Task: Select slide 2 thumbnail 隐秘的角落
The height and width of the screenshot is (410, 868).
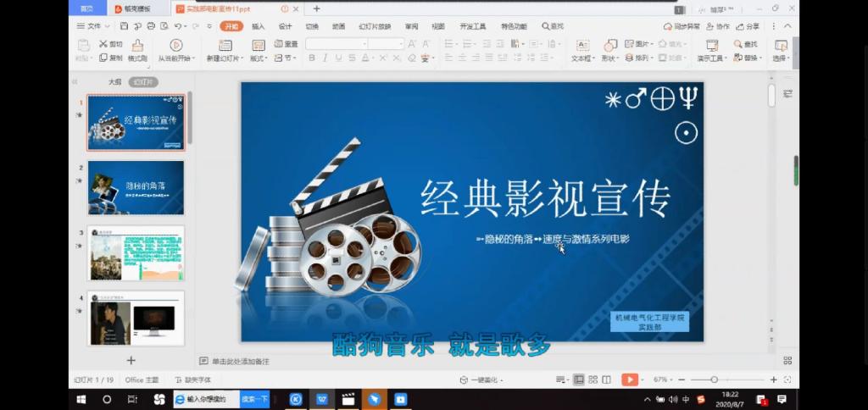Action: click(136, 187)
